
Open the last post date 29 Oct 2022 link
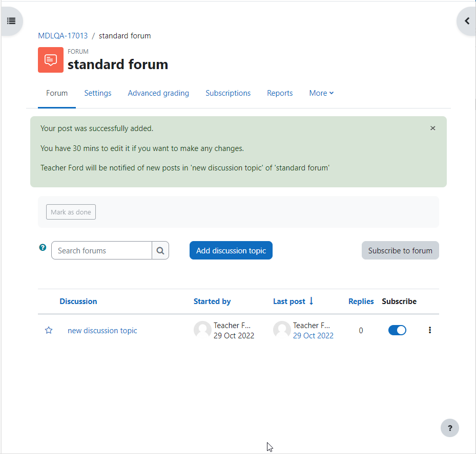coord(313,336)
